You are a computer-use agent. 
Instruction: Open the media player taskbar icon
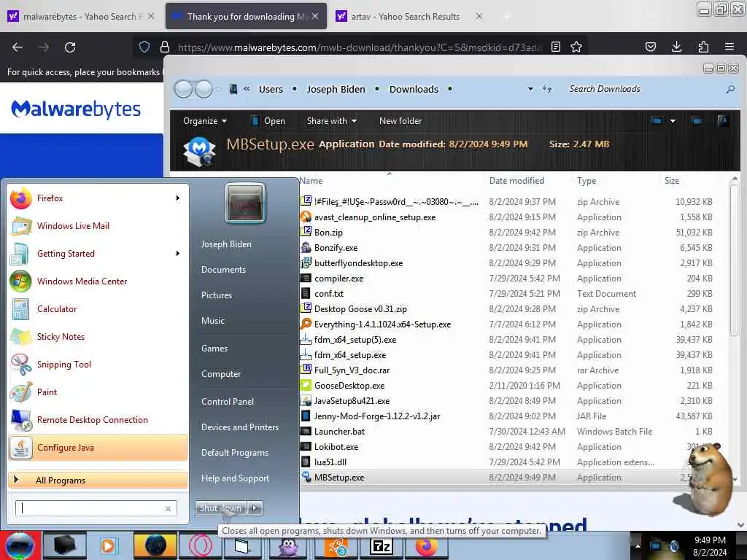click(108, 545)
